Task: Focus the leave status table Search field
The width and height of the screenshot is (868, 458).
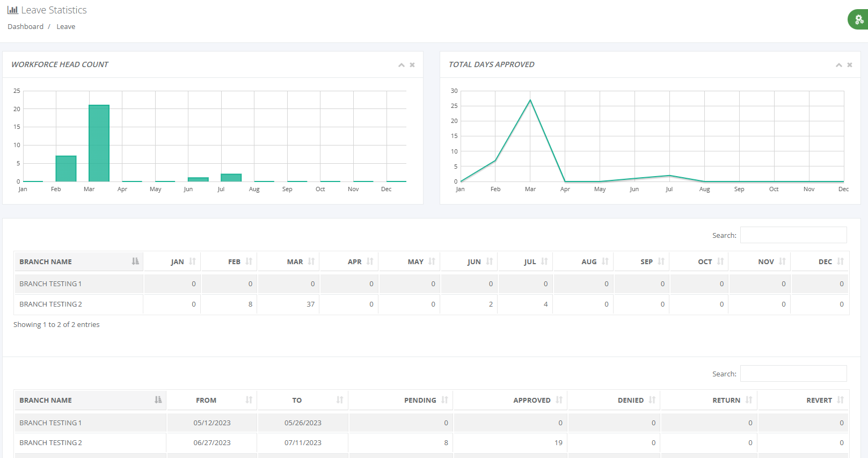Action: (x=793, y=374)
